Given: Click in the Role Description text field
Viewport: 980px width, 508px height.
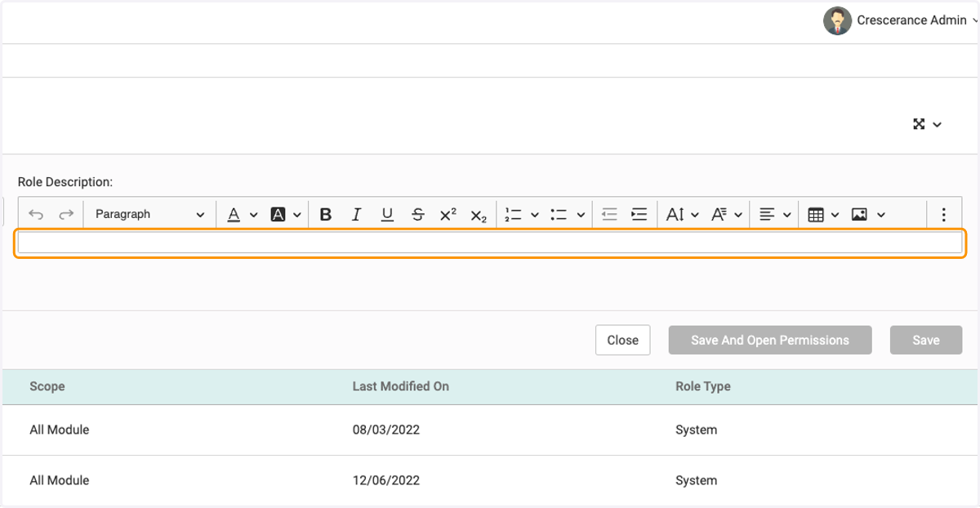Looking at the screenshot, I should click(x=490, y=243).
